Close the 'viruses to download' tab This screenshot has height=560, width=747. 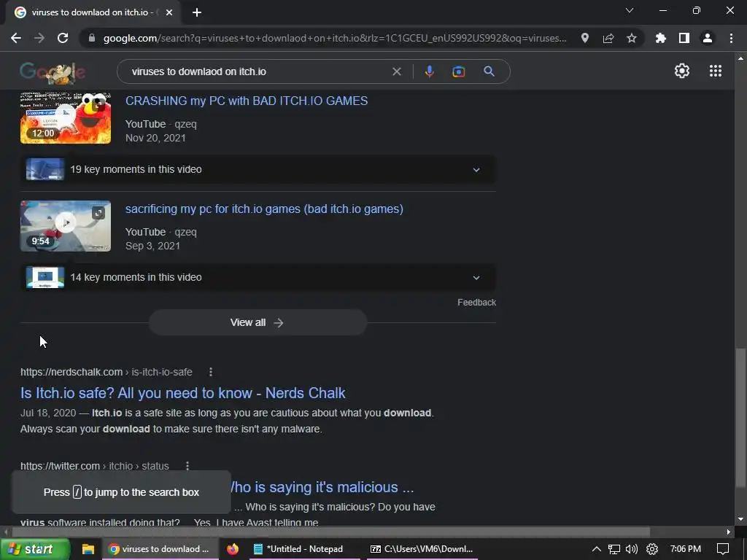(x=169, y=12)
